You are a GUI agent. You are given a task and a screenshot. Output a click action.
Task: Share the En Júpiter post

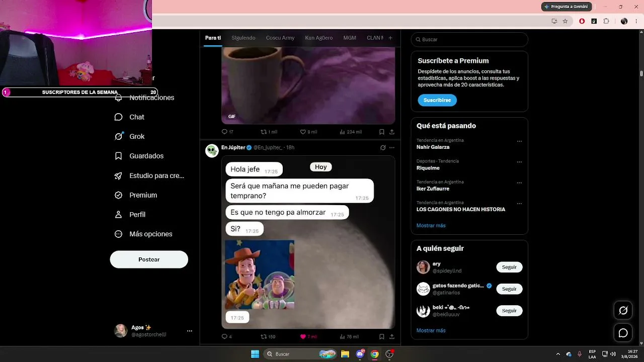pyautogui.click(x=392, y=336)
